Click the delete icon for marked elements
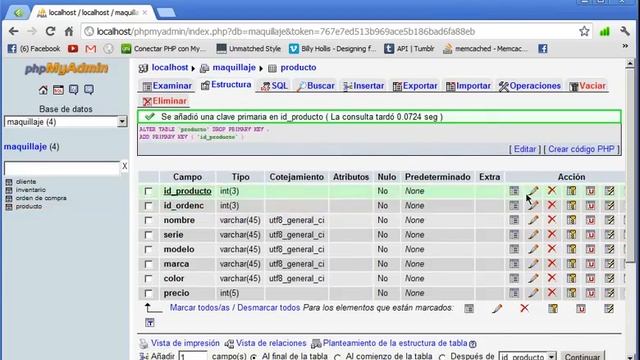The image size is (640, 360). pos(524,308)
